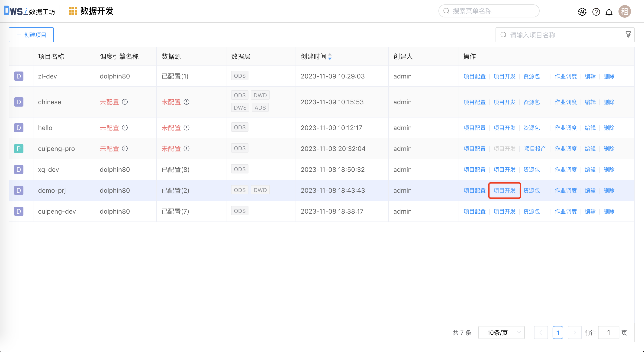Sort 创建时间 with the ascending arrow
Image resolution: width=644 pixels, height=352 pixels.
(330, 55)
